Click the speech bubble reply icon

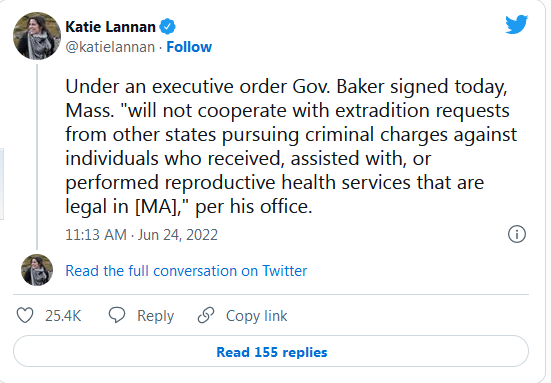[x=117, y=315]
